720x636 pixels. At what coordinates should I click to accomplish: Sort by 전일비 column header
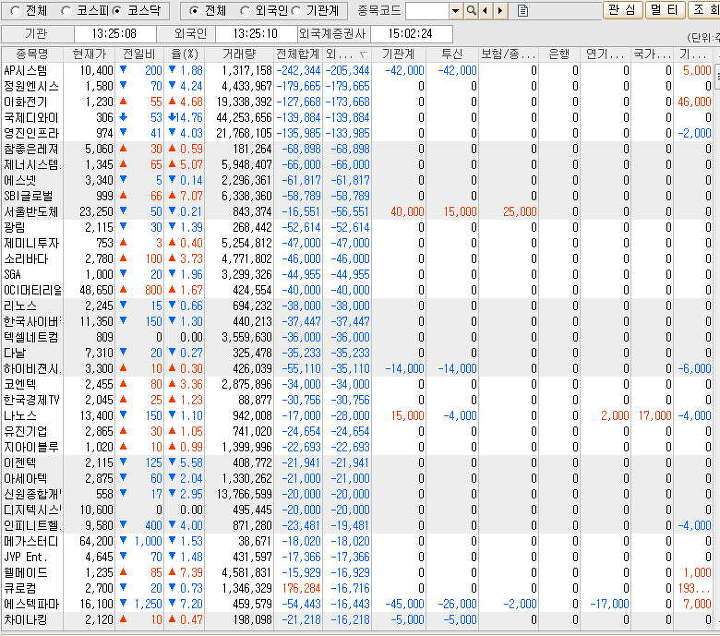(139, 54)
